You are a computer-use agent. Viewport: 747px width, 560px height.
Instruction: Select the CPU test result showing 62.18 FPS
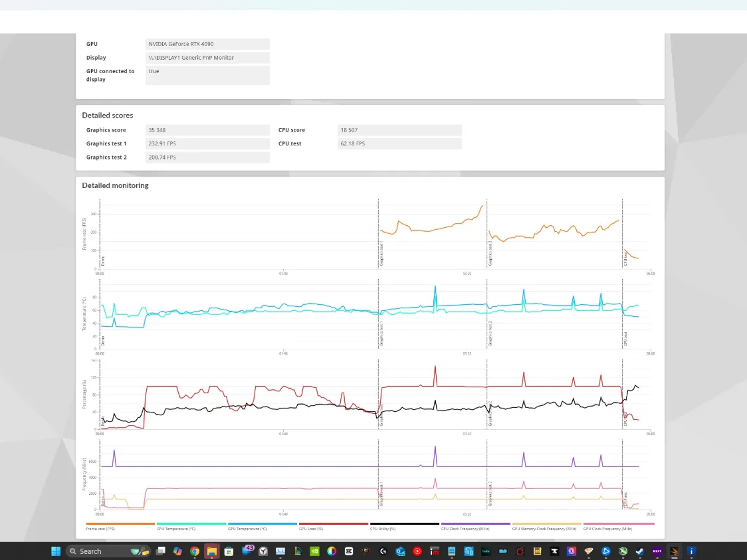pos(399,144)
